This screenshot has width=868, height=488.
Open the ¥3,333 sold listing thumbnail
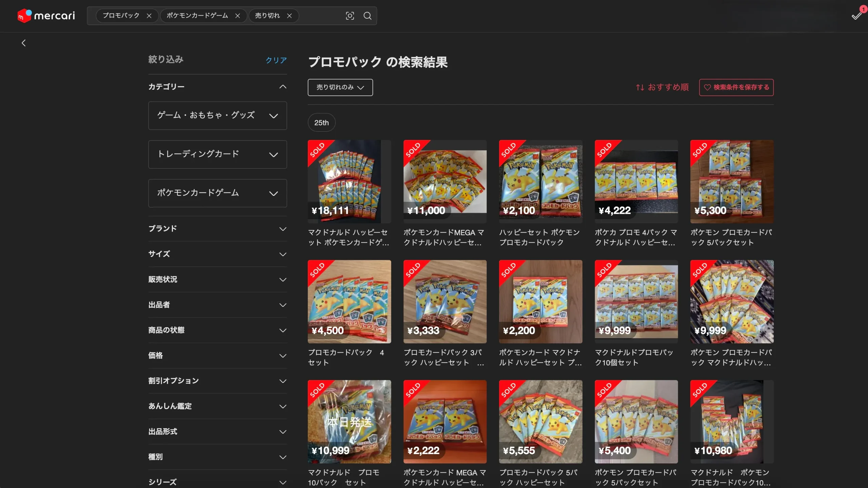tap(445, 302)
